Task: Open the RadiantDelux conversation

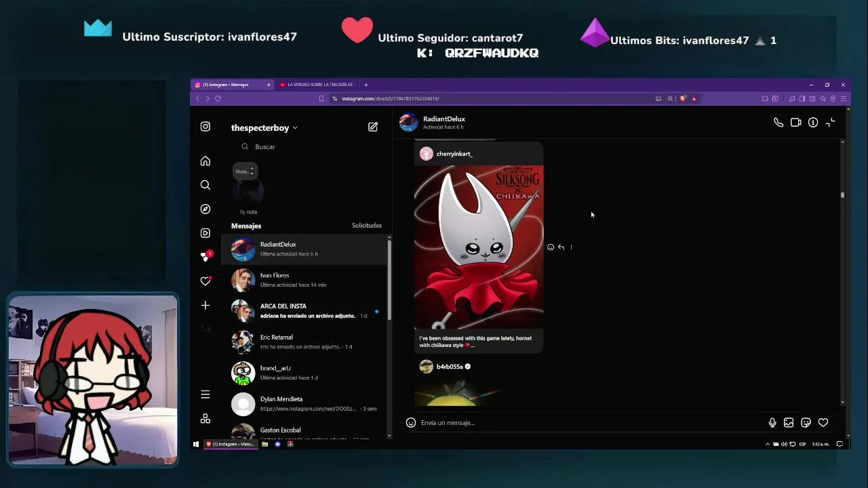Action: point(304,249)
